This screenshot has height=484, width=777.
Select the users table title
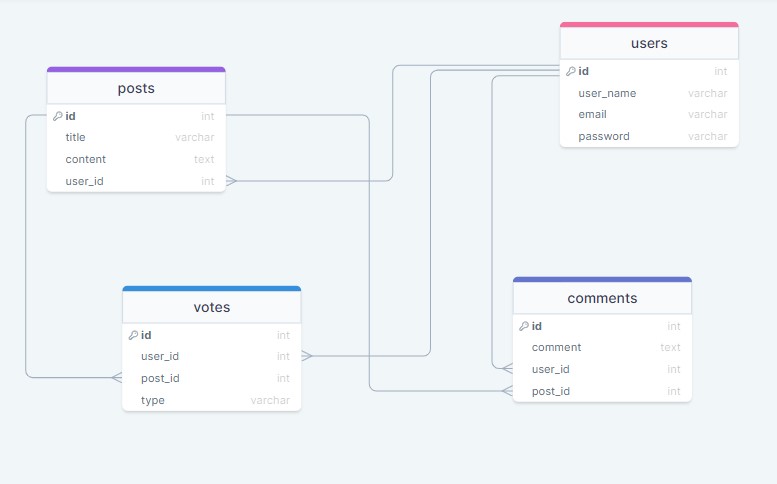[649, 43]
